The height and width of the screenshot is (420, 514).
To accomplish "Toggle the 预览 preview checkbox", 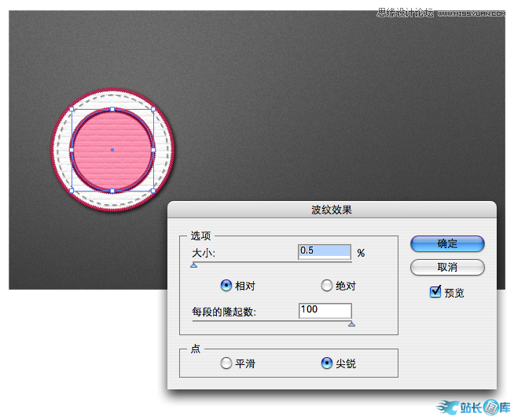I will click(x=435, y=292).
